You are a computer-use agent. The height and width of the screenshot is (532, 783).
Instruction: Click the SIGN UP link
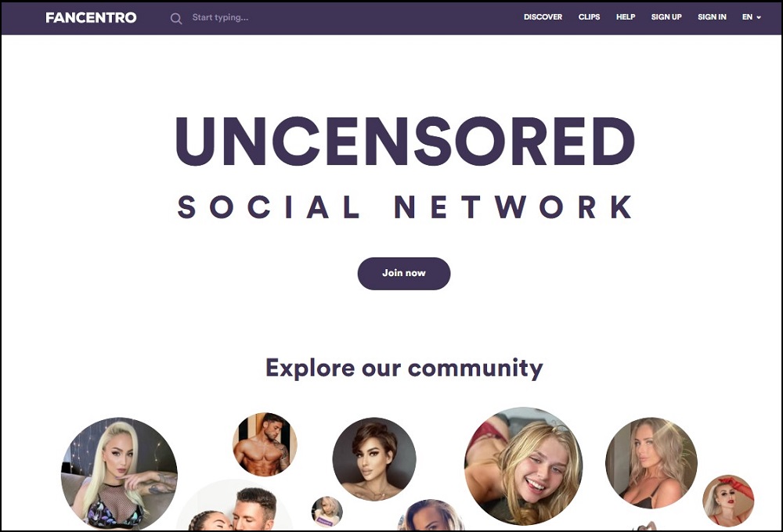[x=666, y=17]
